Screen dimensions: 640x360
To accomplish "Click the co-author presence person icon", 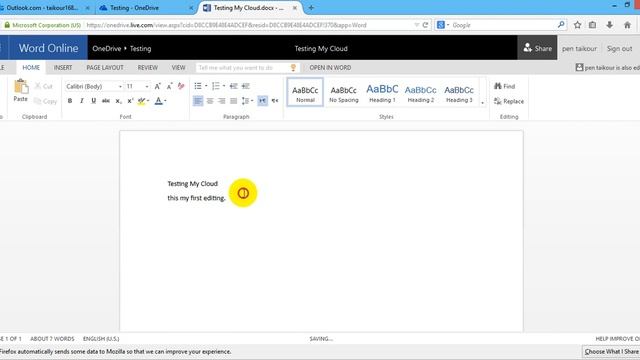I will pos(579,67).
